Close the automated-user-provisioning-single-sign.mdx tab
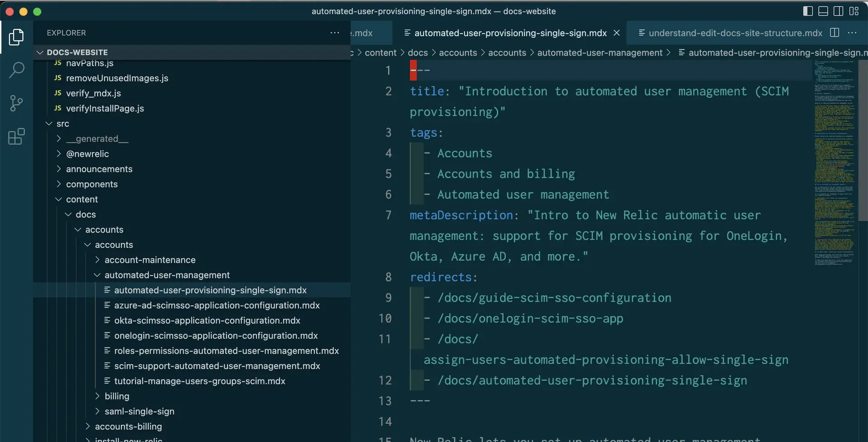 (x=616, y=33)
